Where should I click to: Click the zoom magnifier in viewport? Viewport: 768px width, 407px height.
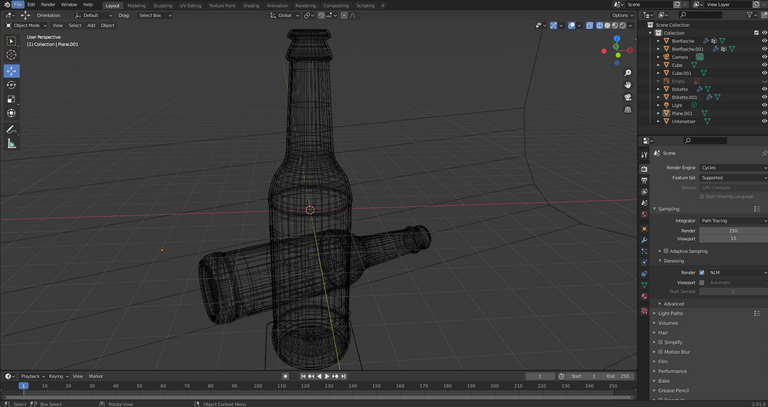pyautogui.click(x=628, y=73)
